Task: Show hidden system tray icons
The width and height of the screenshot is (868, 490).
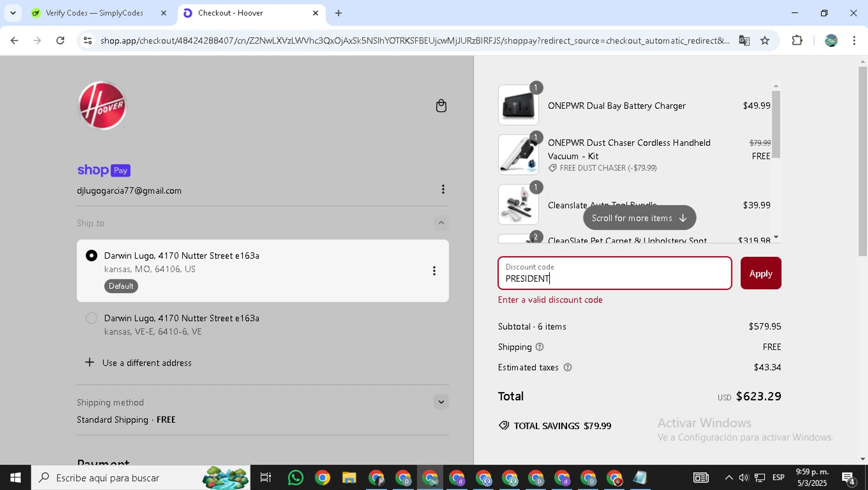Action: (x=729, y=478)
